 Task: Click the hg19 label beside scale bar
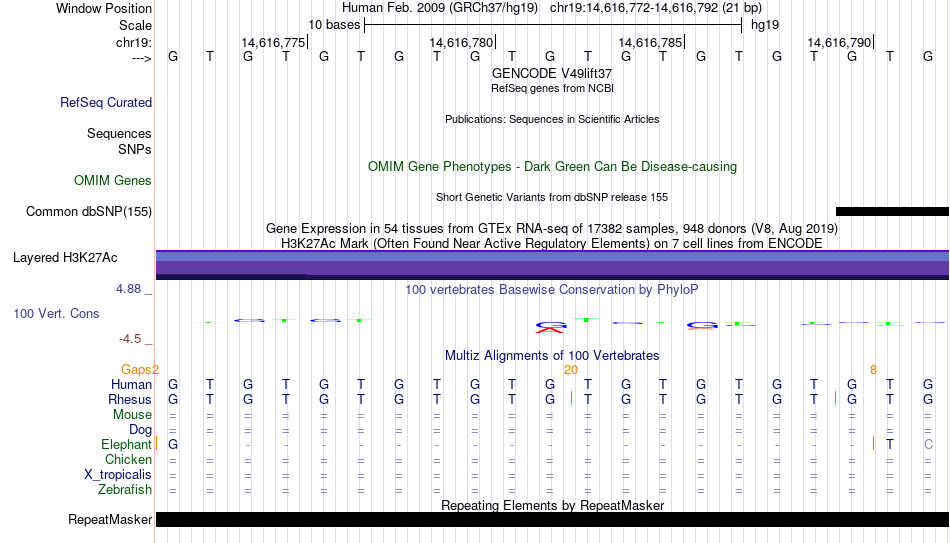[x=765, y=25]
